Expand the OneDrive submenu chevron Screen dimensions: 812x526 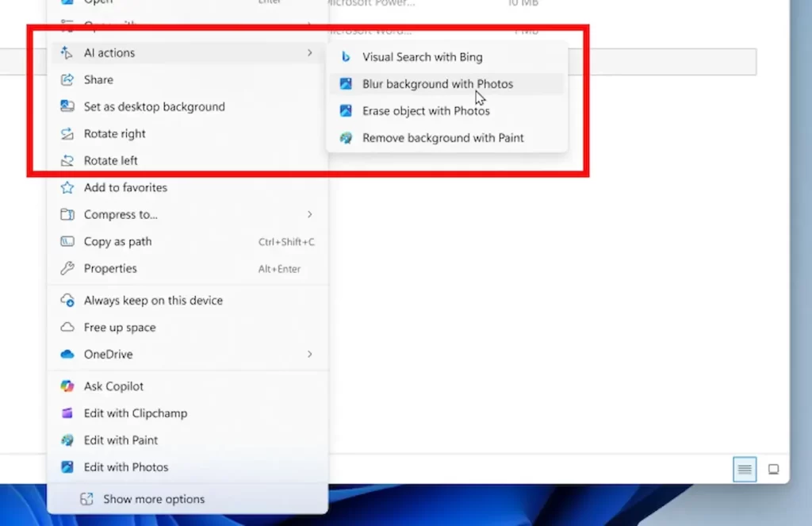[309, 355]
